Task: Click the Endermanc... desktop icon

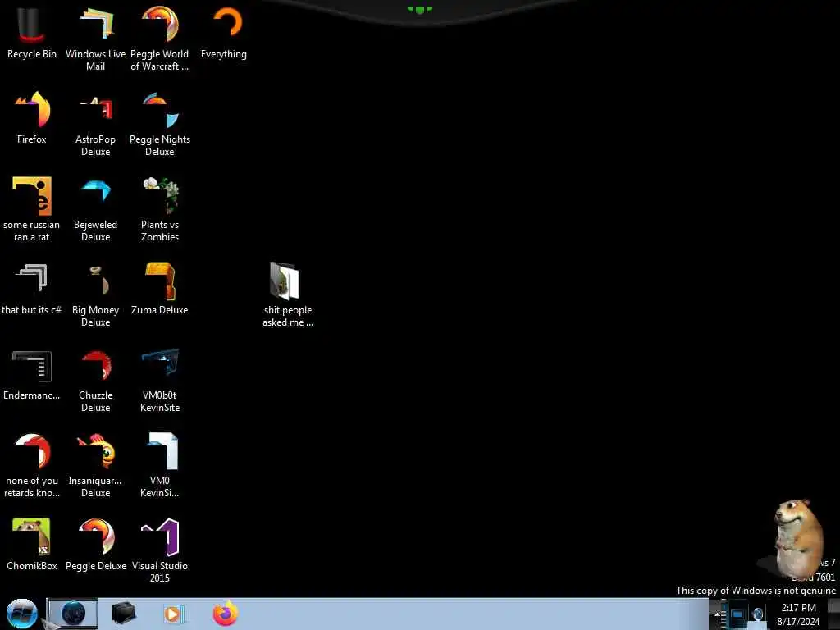Action: (x=32, y=374)
